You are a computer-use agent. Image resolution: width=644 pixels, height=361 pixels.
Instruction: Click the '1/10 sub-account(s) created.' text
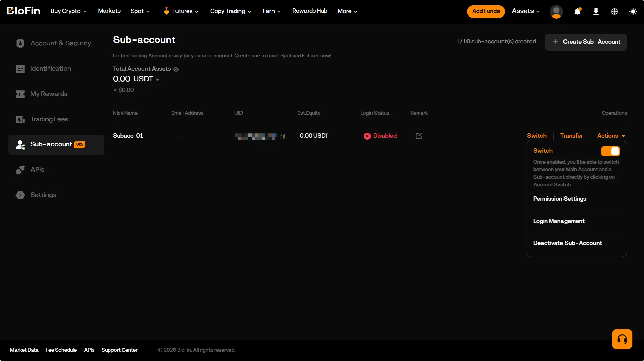point(496,42)
